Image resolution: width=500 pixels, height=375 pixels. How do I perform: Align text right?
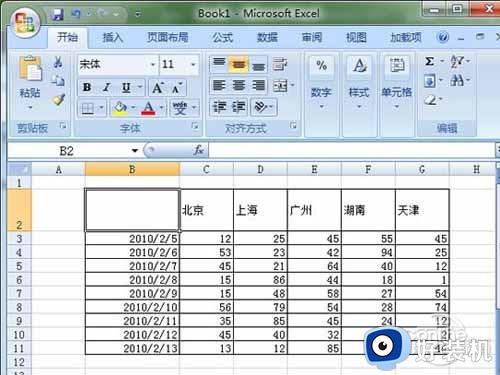click(x=258, y=85)
